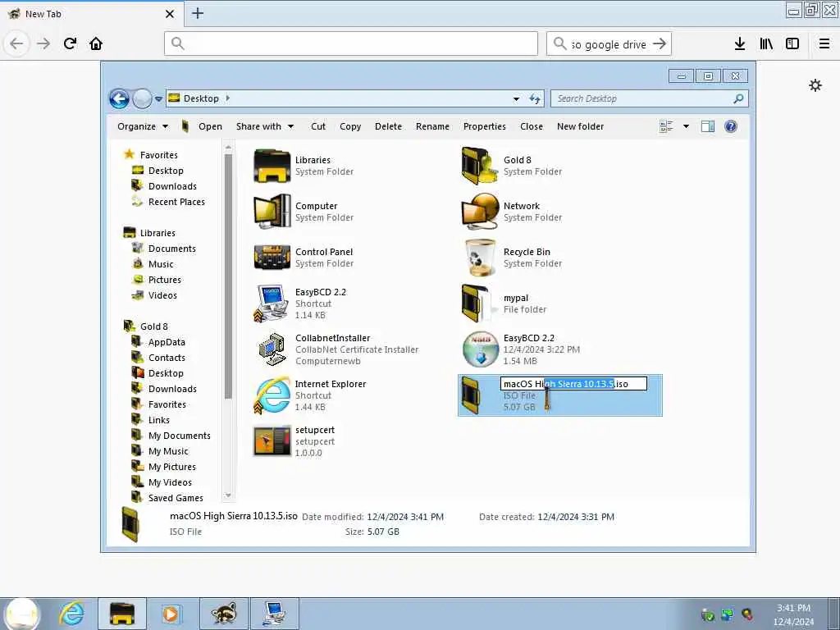840x630 pixels.
Task: Click Rename in the toolbar
Action: 433,126
